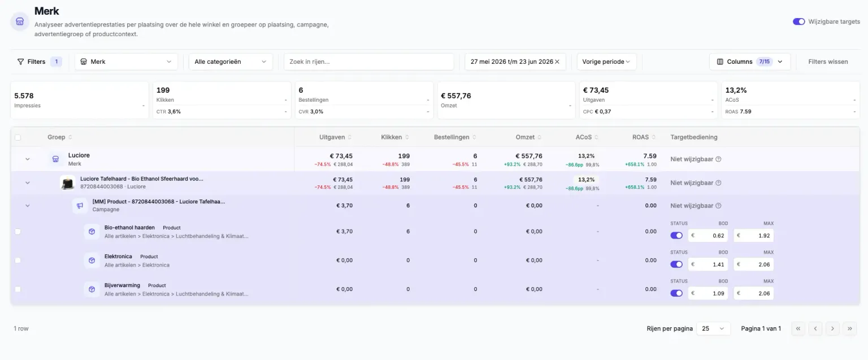Tick the select-all checkbox in the table header
Screen dimensions: 868x360
tap(18, 137)
